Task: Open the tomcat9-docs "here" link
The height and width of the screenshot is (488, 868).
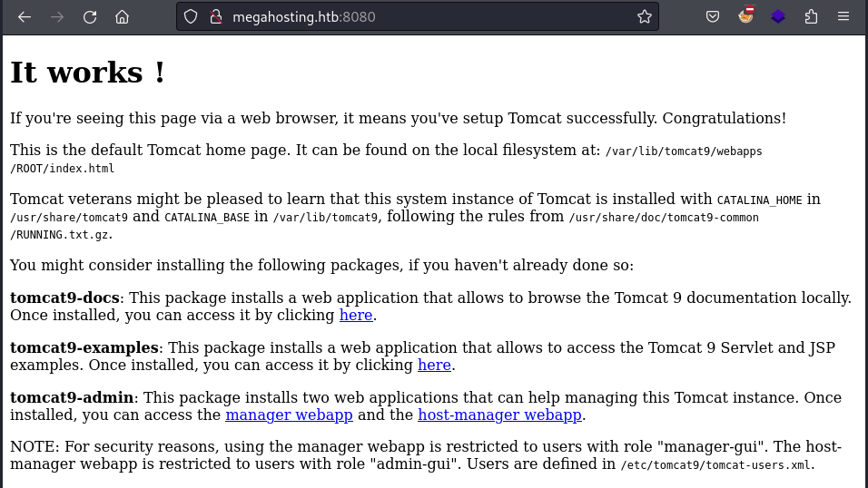Action: [356, 315]
